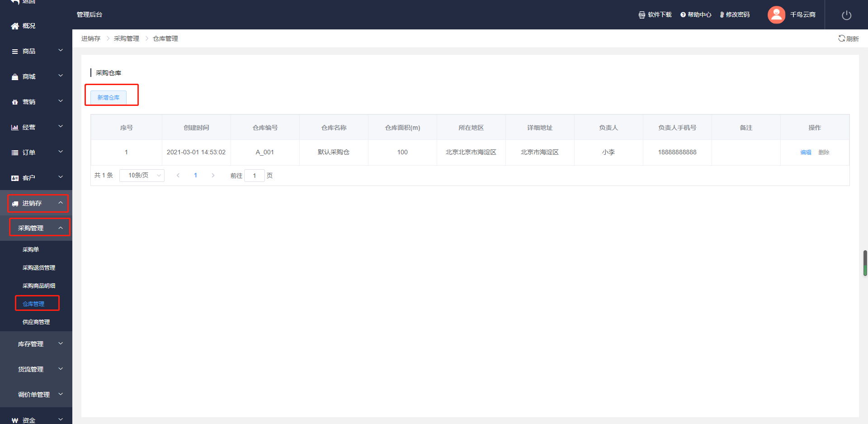This screenshot has width=868, height=424.
Task: Click the 新增仓库 button
Action: point(108,98)
